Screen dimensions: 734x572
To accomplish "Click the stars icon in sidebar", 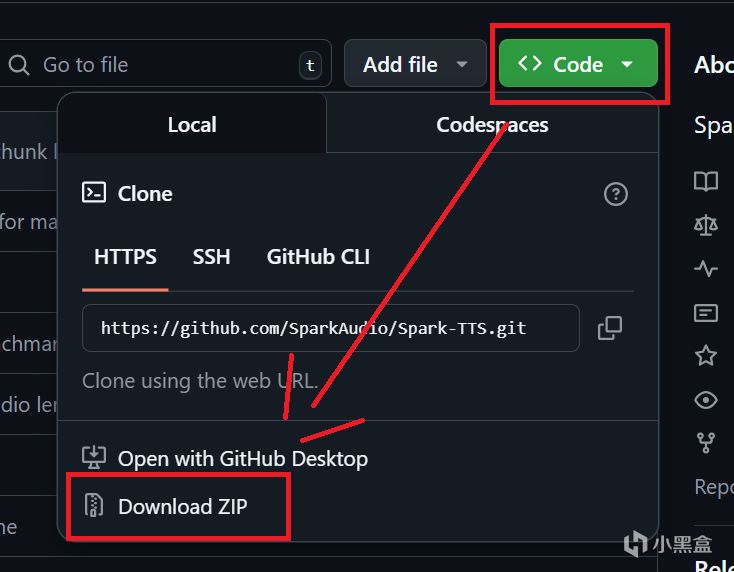I will pyautogui.click(x=706, y=356).
